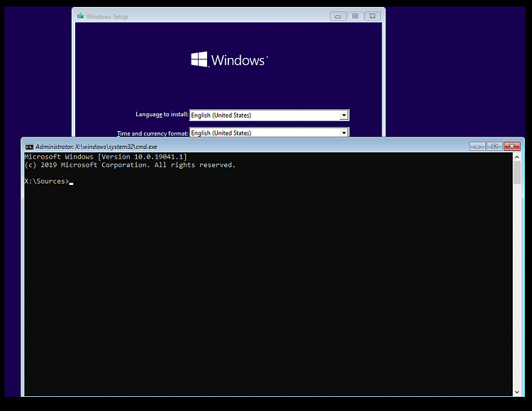Maximize the command prompt window
Image resolution: width=532 pixels, height=411 pixels.
pyautogui.click(x=494, y=147)
